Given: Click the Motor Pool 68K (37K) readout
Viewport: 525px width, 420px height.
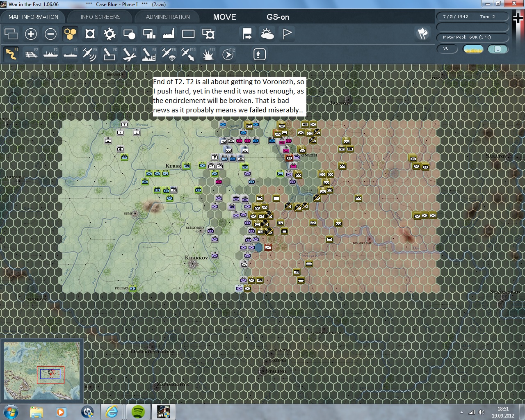Looking at the screenshot, I should [x=472, y=37].
